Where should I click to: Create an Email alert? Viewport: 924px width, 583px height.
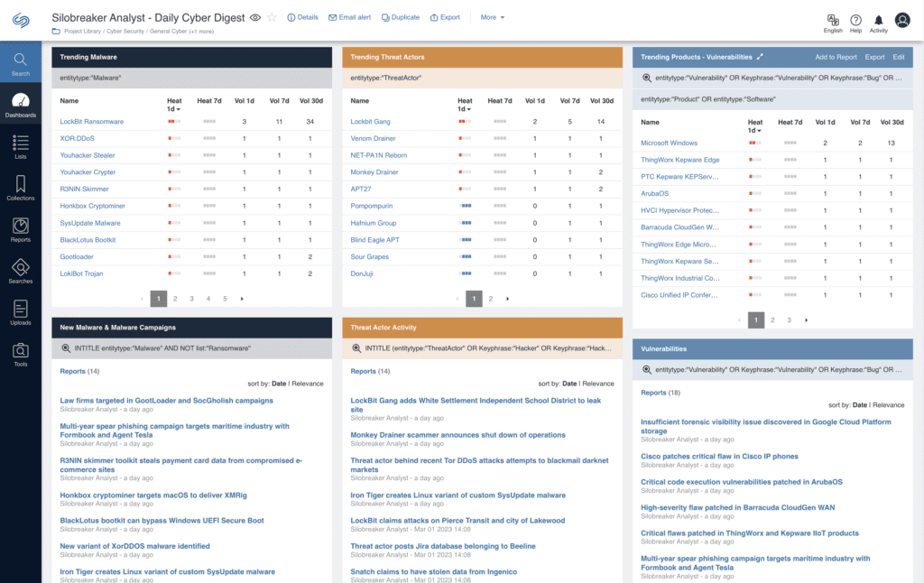tap(349, 18)
